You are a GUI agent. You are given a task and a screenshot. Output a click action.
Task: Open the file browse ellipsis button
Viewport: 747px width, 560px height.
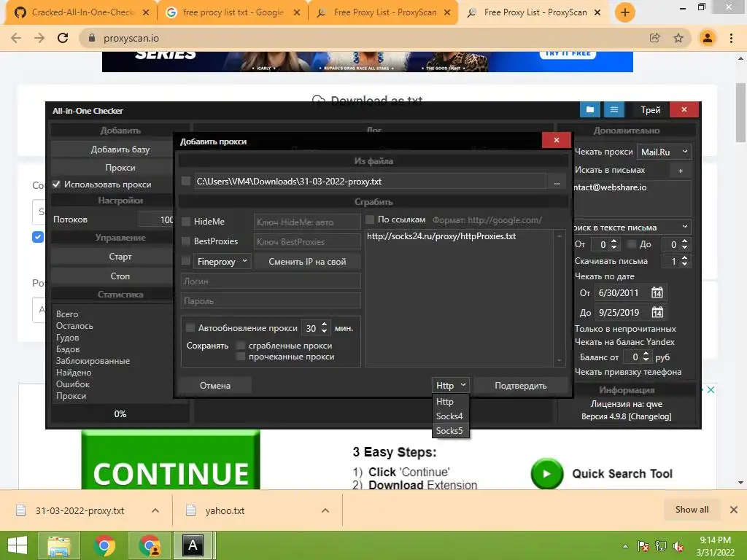click(x=557, y=182)
